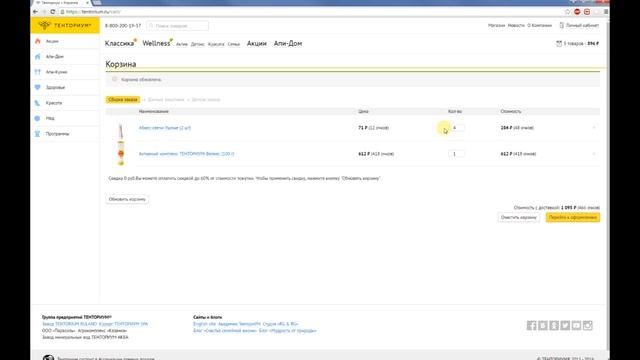Click the candles product thumbnail
640x360 pixels.
[x=121, y=131]
